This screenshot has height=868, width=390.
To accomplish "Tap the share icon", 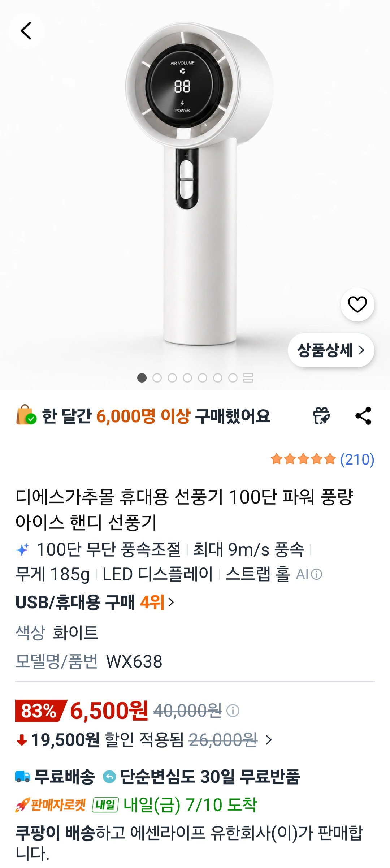I will [363, 416].
